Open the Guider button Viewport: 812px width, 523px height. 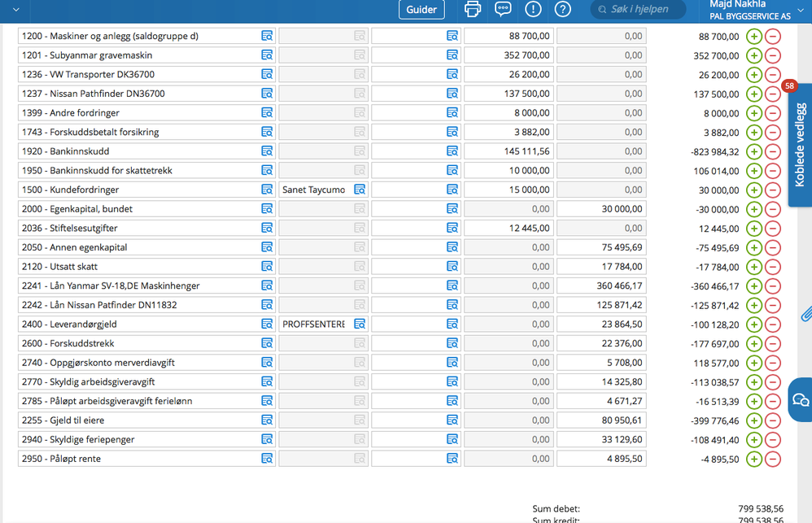[421, 9]
